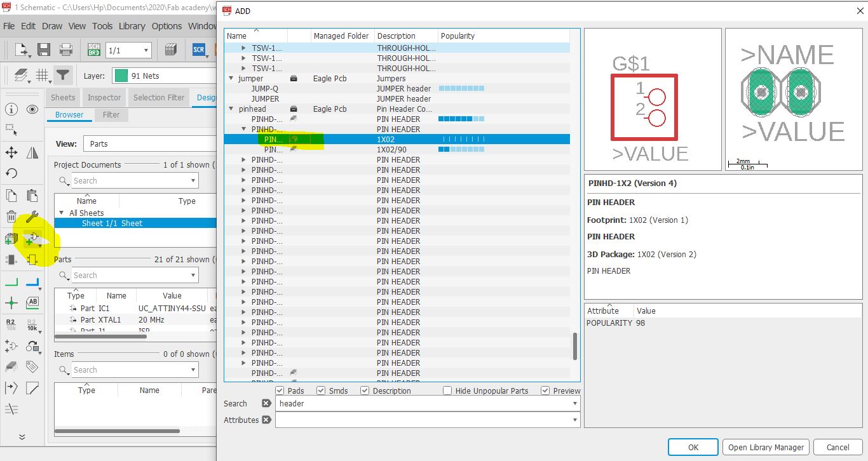868x461 pixels.
Task: Click the layer 91 Nets color swatch
Action: [121, 76]
